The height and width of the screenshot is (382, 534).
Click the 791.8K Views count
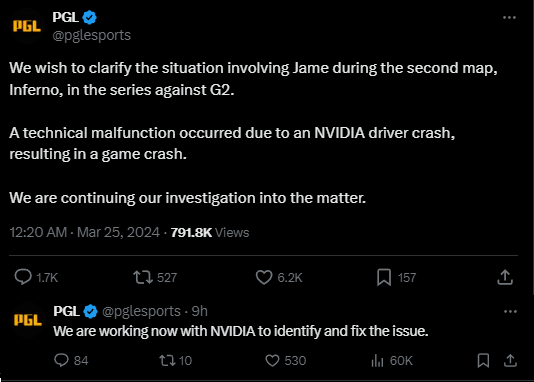click(x=210, y=233)
